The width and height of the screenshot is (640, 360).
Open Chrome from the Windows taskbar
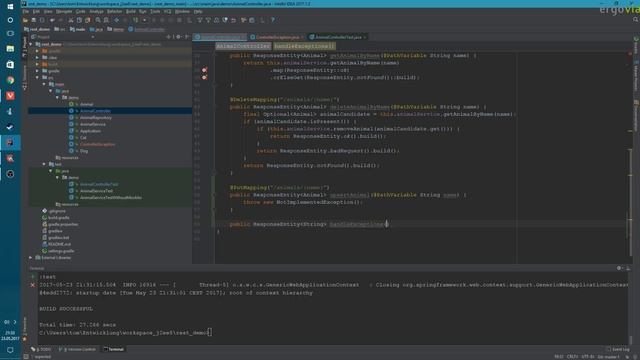(x=10, y=80)
